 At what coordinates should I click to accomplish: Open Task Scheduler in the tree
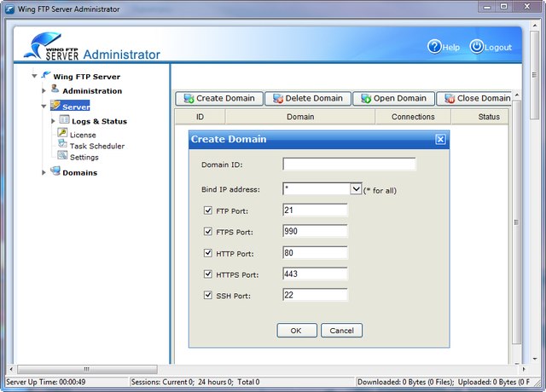(x=96, y=146)
